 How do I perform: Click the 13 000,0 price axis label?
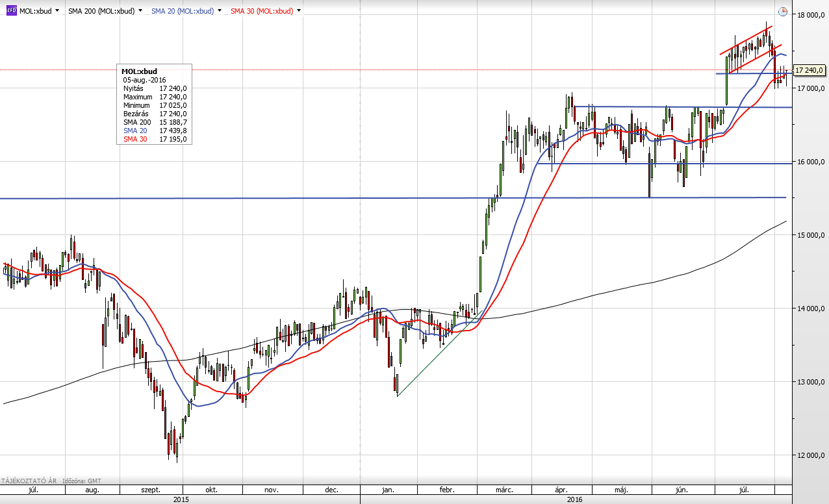811,382
